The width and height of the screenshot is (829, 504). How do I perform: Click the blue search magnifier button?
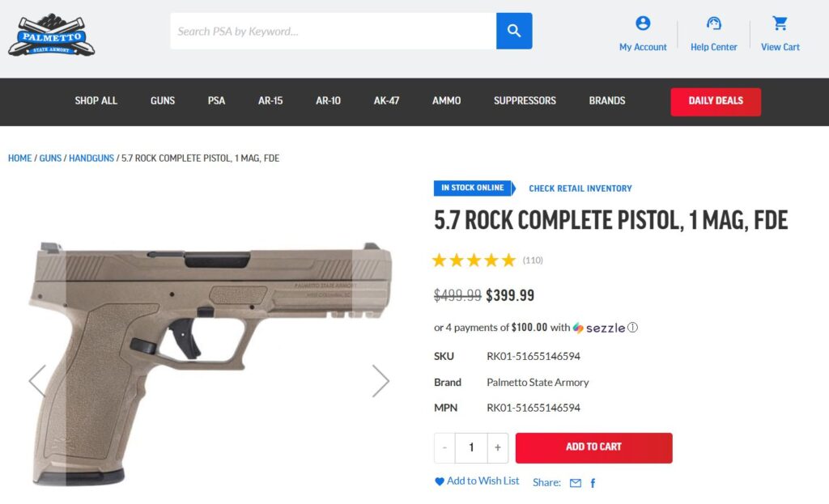(x=514, y=31)
